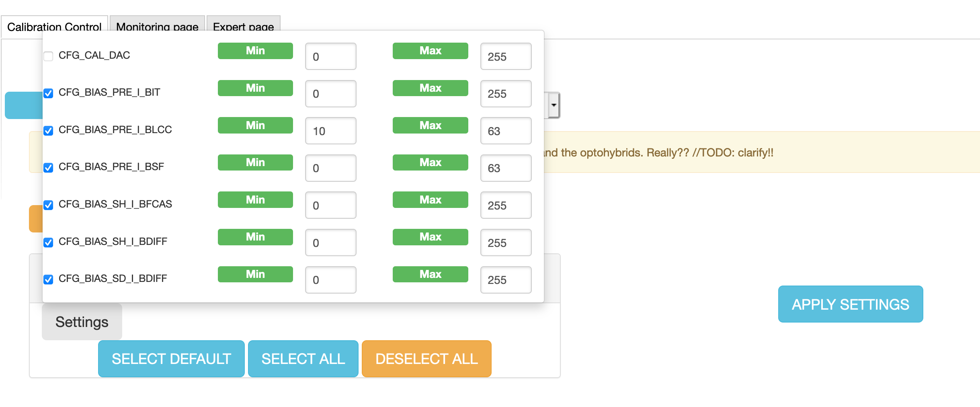Click the SELECT ALL button
This screenshot has width=980, height=407.
click(303, 359)
